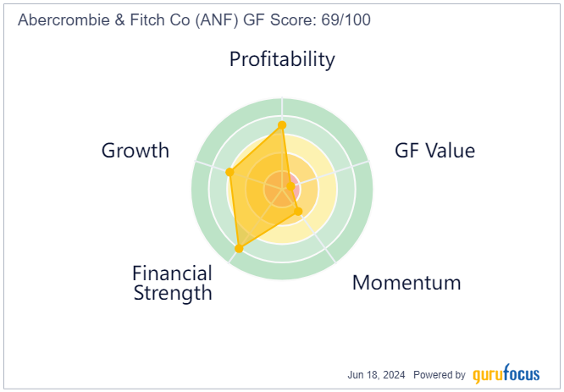Image resolution: width=564 pixels, height=392 pixels.
Task: Select the Financial Strength axis label
Action: (172, 283)
